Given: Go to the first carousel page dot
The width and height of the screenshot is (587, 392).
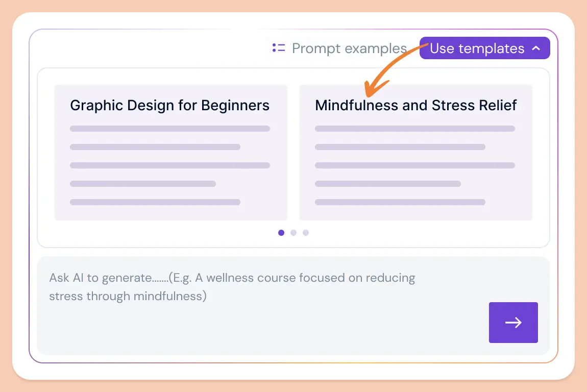Looking at the screenshot, I should click(281, 233).
